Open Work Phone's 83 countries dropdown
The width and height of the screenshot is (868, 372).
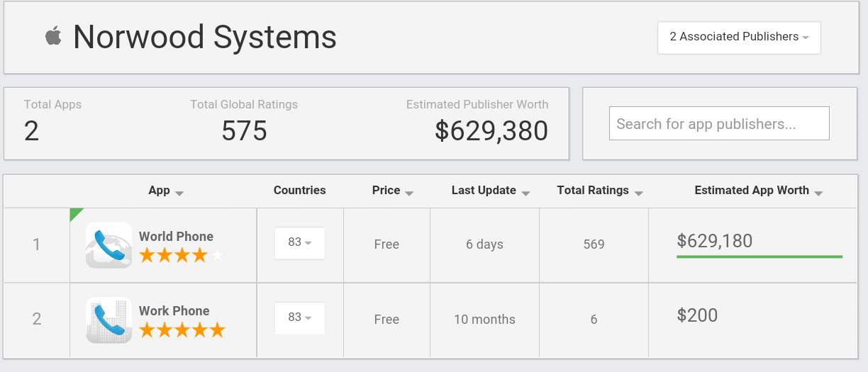[299, 317]
